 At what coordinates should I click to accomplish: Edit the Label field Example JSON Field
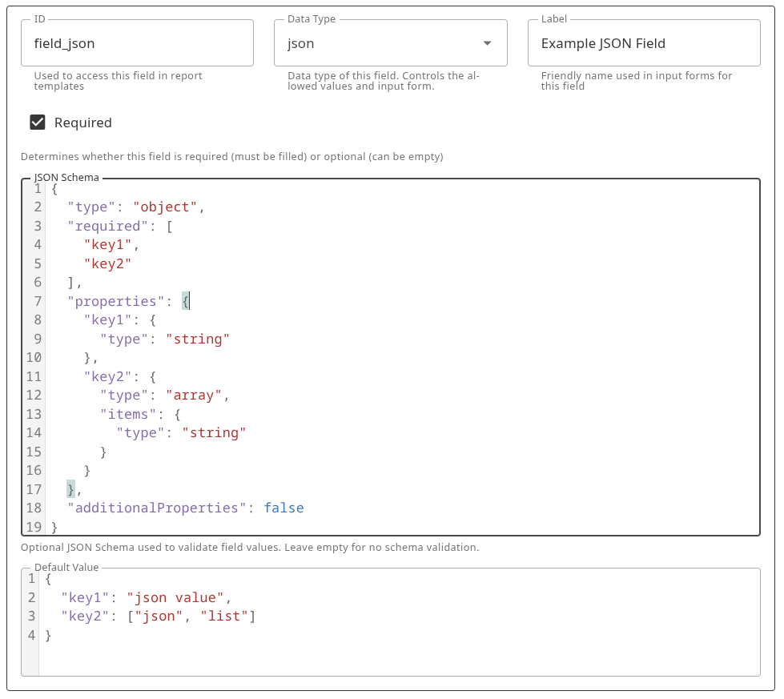(644, 43)
